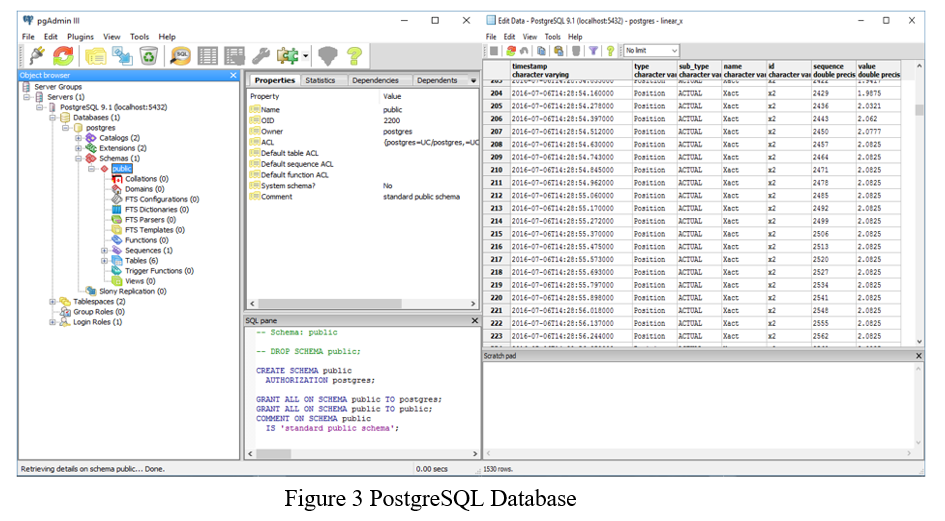Viewport: 945px width, 521px height.
Task: Click the Guru hint icon in pgAdmin
Action: (328, 56)
